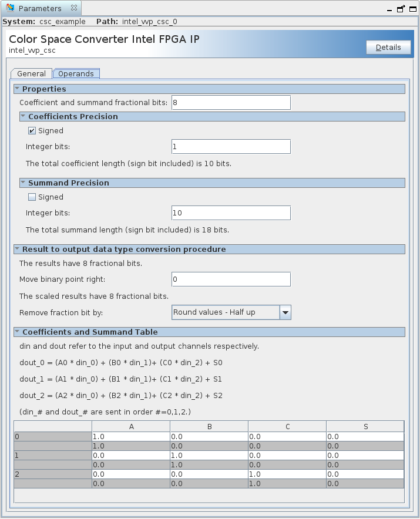
Task: Click the Summand Precision Integer bits field
Action: tap(231, 213)
